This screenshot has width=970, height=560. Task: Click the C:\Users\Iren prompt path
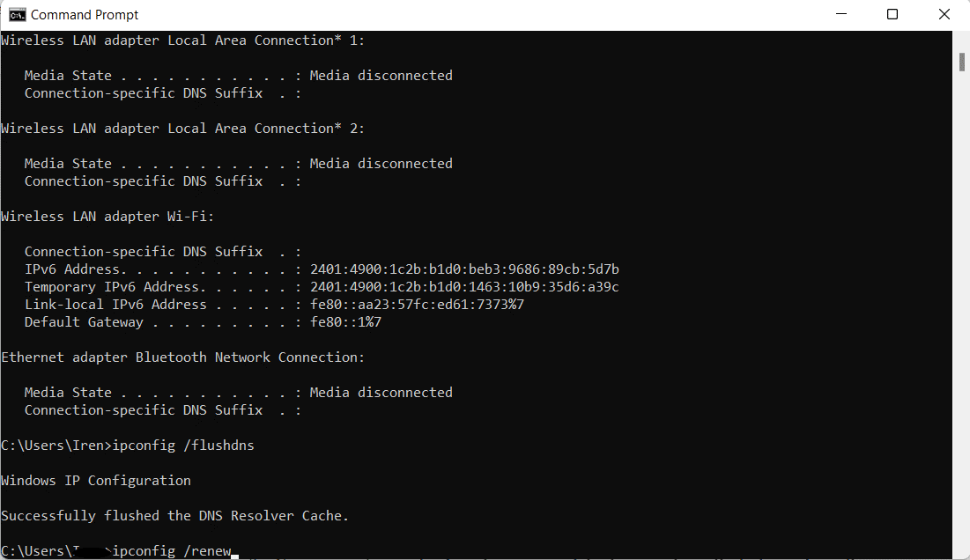[x=50, y=445]
